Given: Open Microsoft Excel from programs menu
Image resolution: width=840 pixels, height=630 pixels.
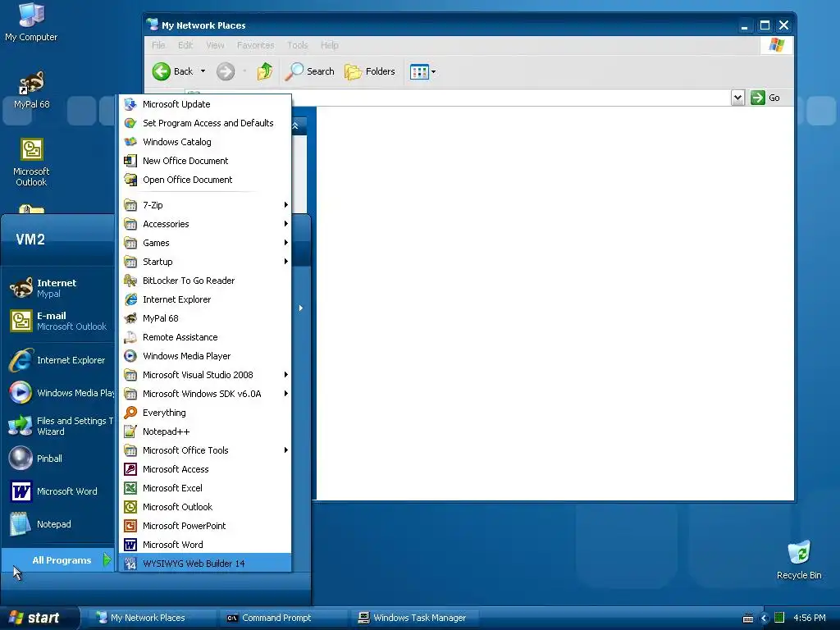Looking at the screenshot, I should [x=205, y=488].
